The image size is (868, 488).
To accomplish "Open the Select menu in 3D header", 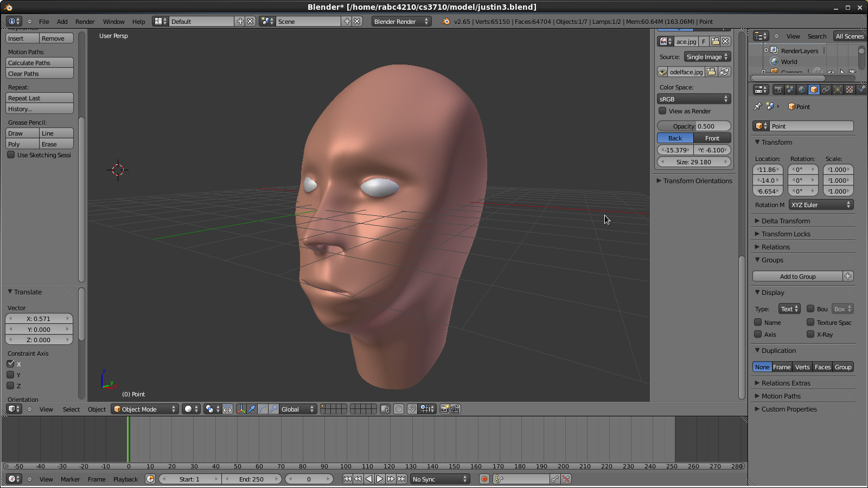I will [x=71, y=409].
